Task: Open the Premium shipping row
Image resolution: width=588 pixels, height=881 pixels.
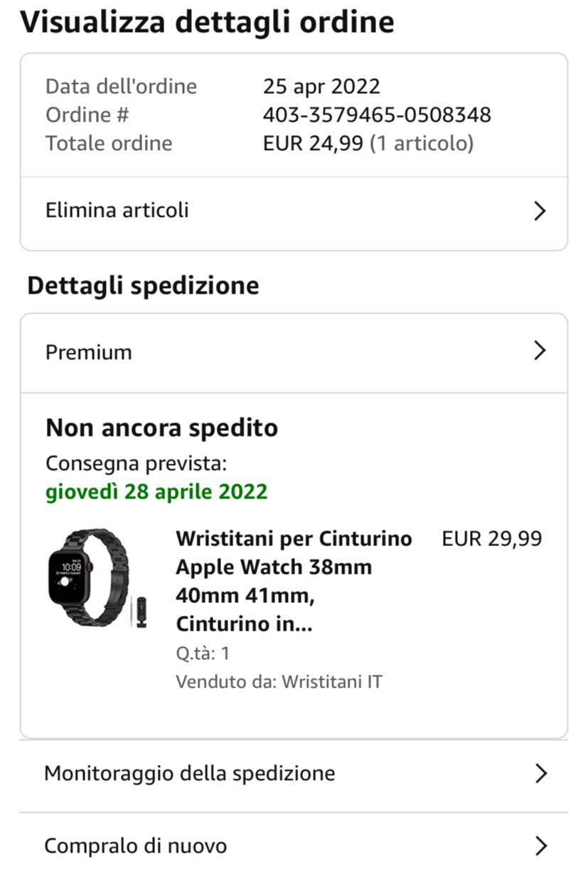Action: pos(294,353)
